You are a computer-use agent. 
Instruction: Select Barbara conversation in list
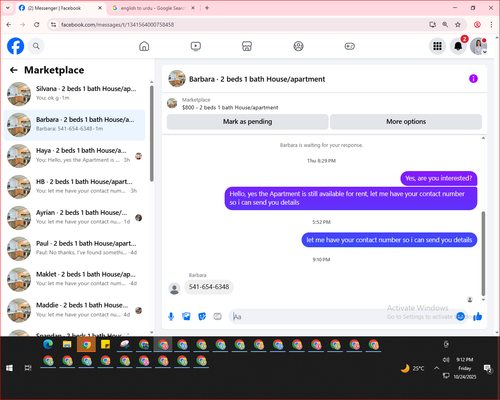click(75, 125)
